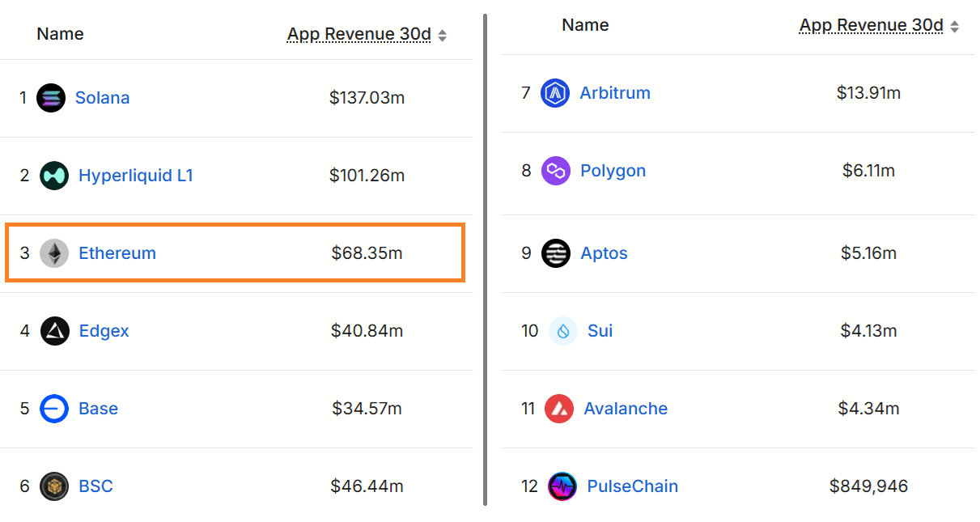Click the Avalanche red logo icon
980x522 pixels.
click(559, 409)
